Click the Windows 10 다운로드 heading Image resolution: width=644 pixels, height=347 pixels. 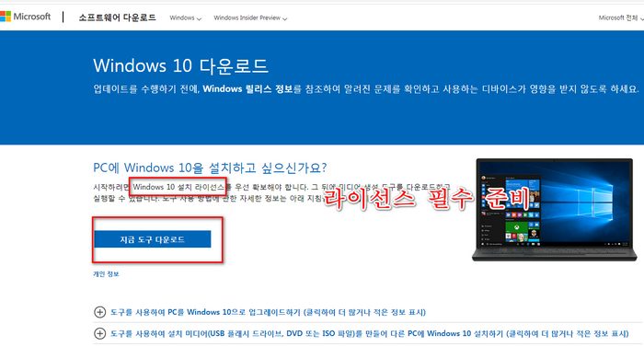[x=180, y=66]
